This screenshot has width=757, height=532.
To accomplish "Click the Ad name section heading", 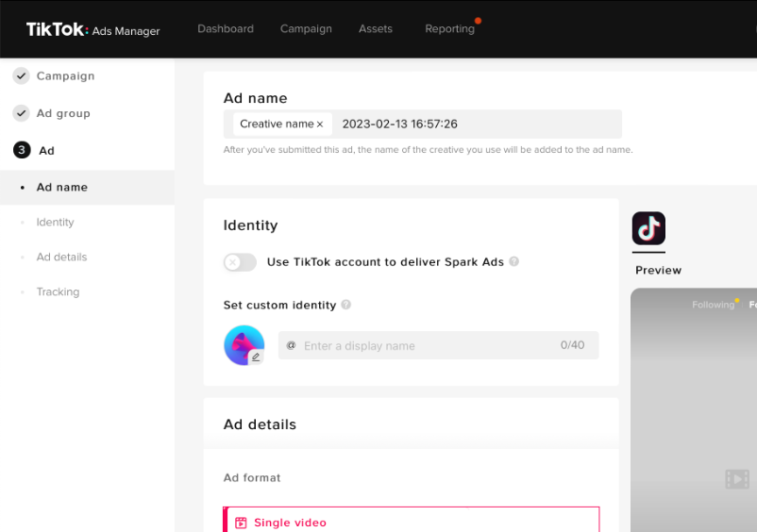I will tap(256, 98).
